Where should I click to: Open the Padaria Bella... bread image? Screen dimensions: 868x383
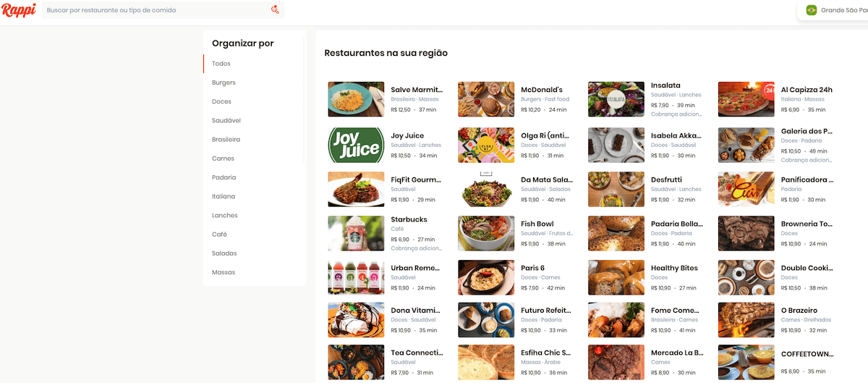[616, 233]
